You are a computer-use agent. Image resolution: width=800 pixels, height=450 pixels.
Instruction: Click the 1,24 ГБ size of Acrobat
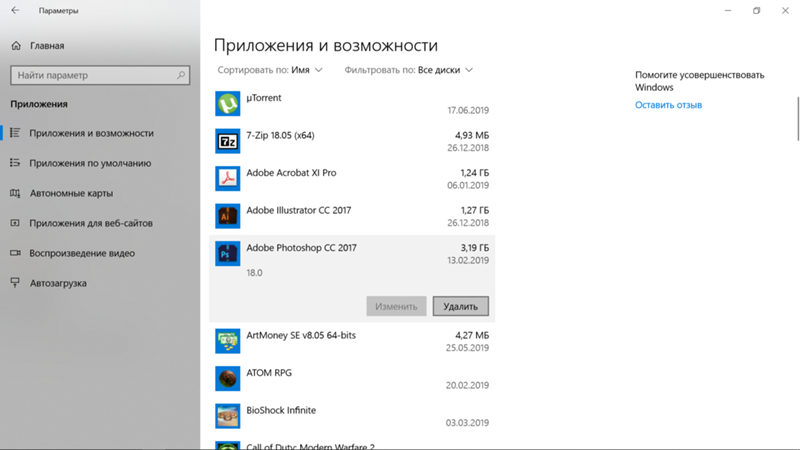click(474, 173)
